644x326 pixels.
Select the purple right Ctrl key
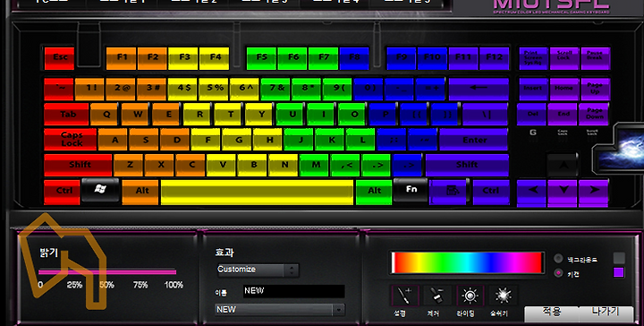click(x=491, y=192)
